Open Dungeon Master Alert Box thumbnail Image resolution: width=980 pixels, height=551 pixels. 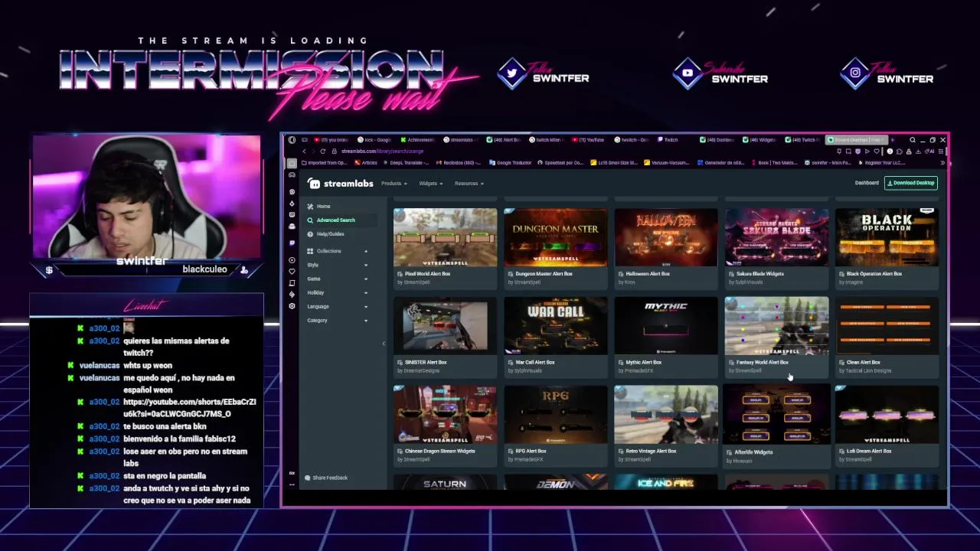(555, 237)
